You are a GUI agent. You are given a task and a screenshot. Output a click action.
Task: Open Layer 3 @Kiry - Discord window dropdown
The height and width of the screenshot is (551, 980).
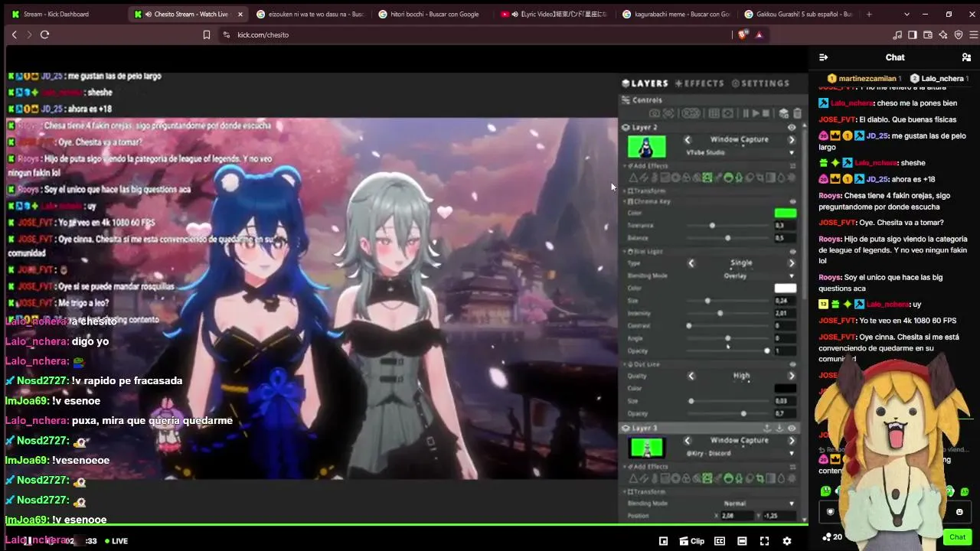click(x=739, y=453)
